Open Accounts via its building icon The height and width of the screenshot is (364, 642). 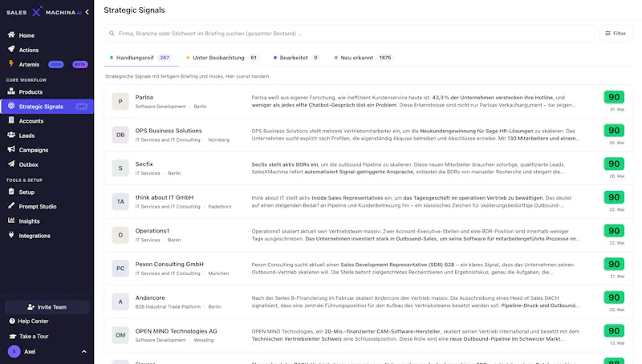11,120
